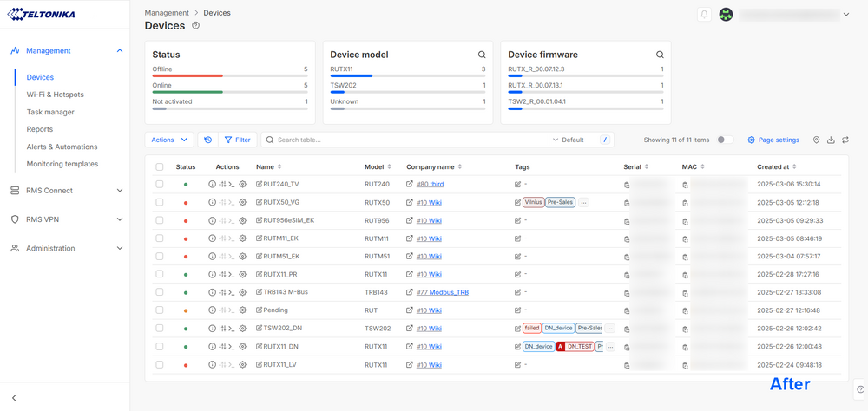Go to Wi-Fi & Hotspots in sidebar

(x=55, y=95)
